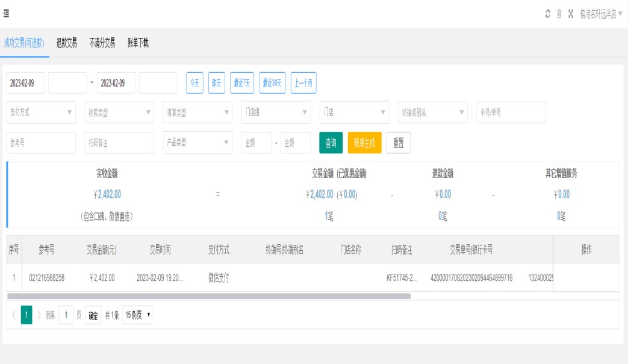Screen dimensions: 628x364
Task: Switch to the 不清分交易 tab
Action: click(x=102, y=43)
